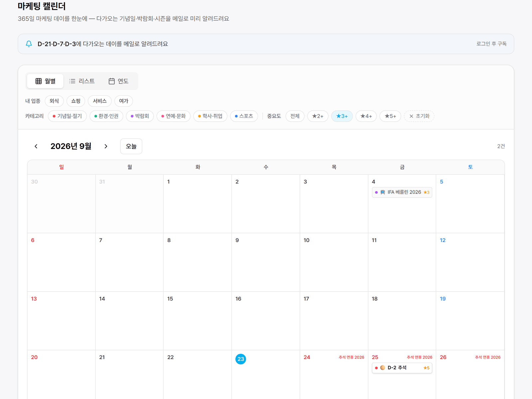Open the D-2 추석 event
The width and height of the screenshot is (532, 399).
pyautogui.click(x=402, y=368)
